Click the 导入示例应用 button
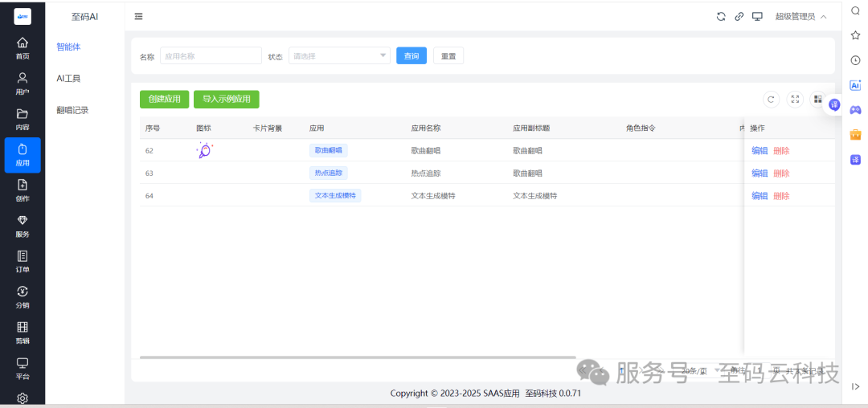 click(x=227, y=100)
